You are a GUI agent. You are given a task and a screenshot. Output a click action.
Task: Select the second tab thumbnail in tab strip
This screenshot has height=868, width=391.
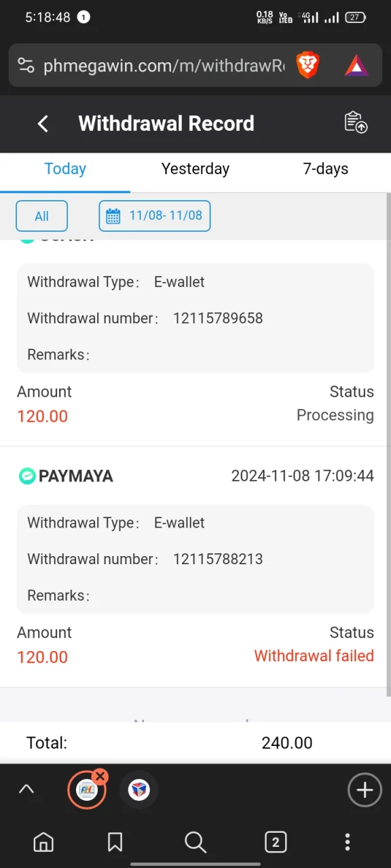coord(139,790)
